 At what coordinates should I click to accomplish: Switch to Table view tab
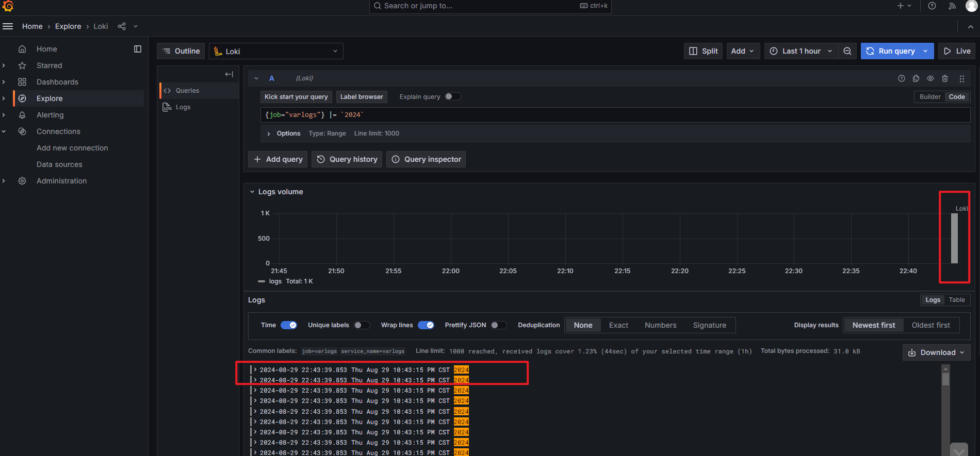957,300
